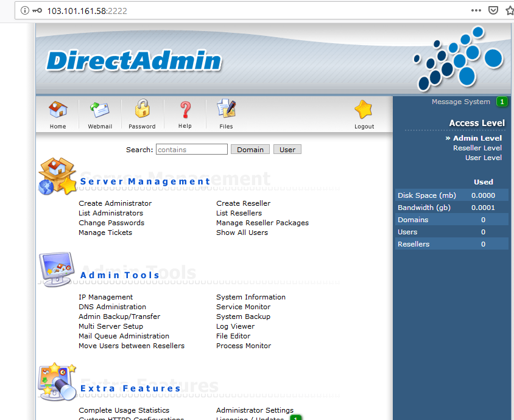This screenshot has width=514, height=420.
Task: Switch to User Level access
Action: pyautogui.click(x=483, y=158)
